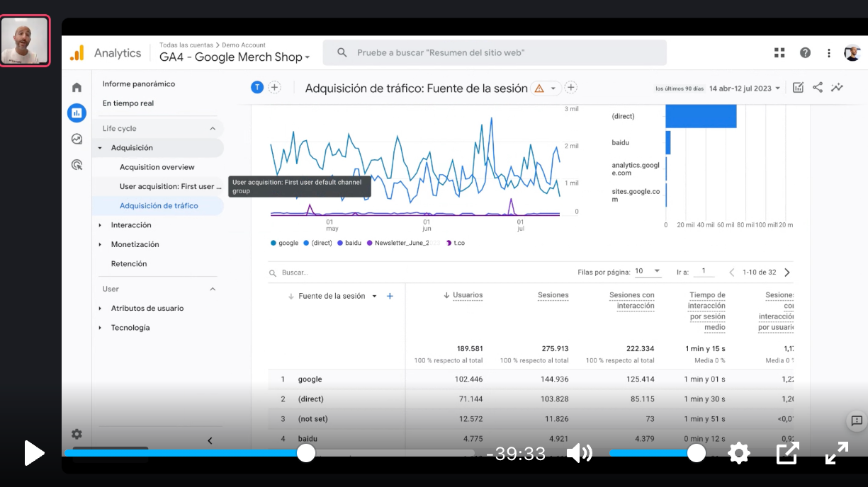Go to next table page arrow
Viewport: 868px width, 487px height.
(x=787, y=272)
